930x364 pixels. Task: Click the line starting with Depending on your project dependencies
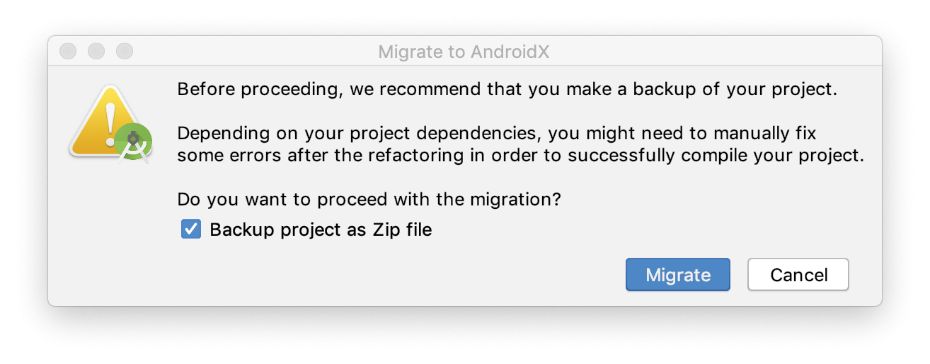(x=496, y=134)
